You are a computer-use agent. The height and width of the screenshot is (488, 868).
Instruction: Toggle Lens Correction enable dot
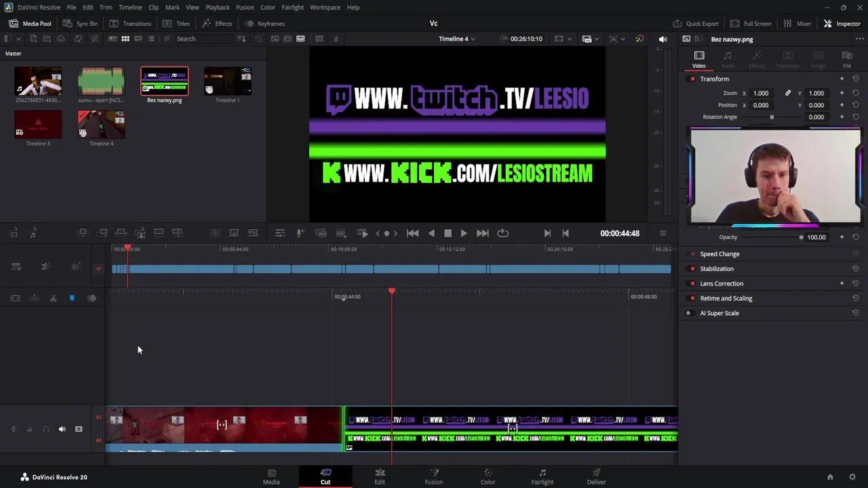692,284
